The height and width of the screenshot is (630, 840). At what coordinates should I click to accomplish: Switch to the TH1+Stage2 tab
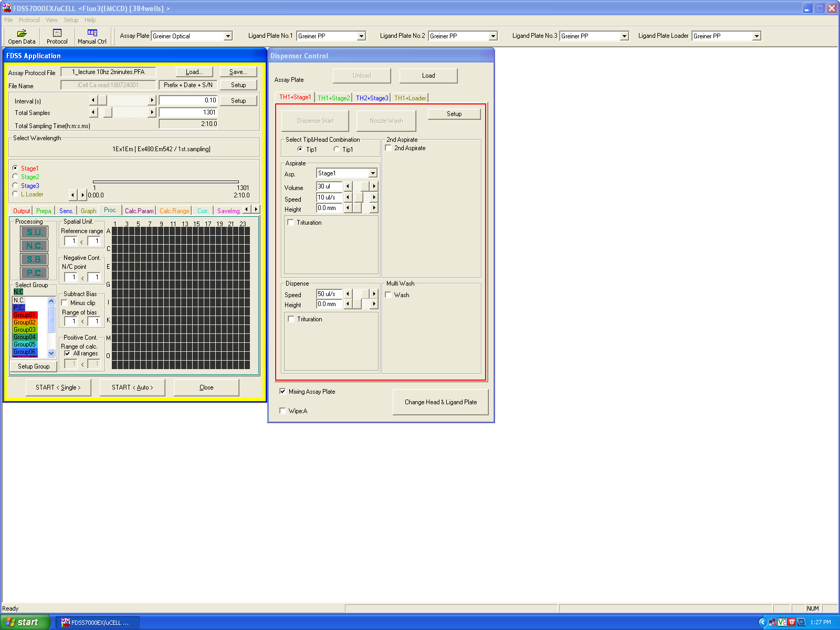pyautogui.click(x=333, y=98)
